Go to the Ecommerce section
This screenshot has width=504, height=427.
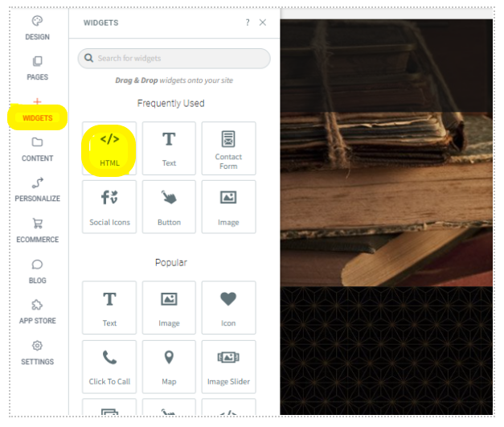(37, 231)
